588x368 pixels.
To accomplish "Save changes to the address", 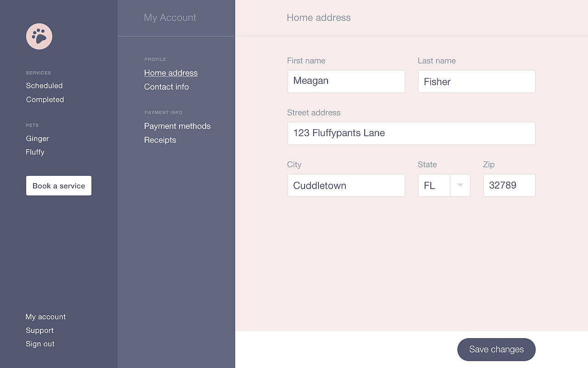I will (497, 350).
